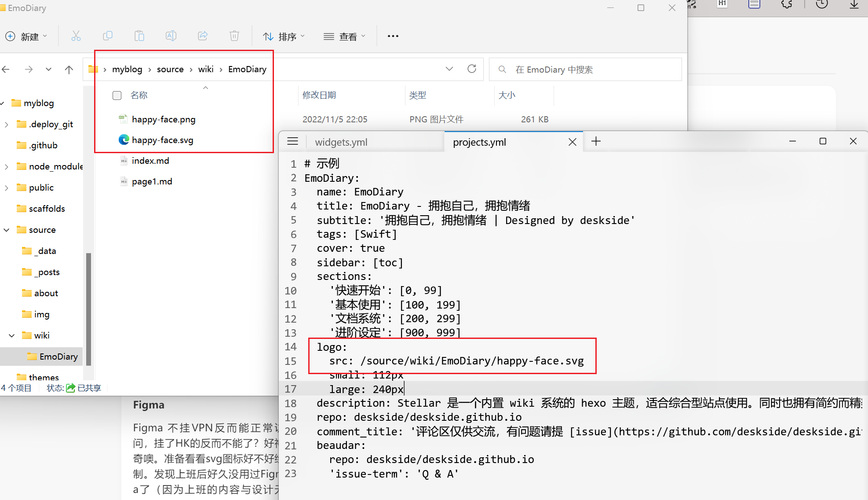Toggle the select-all checkbox beside 名称
The height and width of the screenshot is (500, 868).
[x=117, y=96]
